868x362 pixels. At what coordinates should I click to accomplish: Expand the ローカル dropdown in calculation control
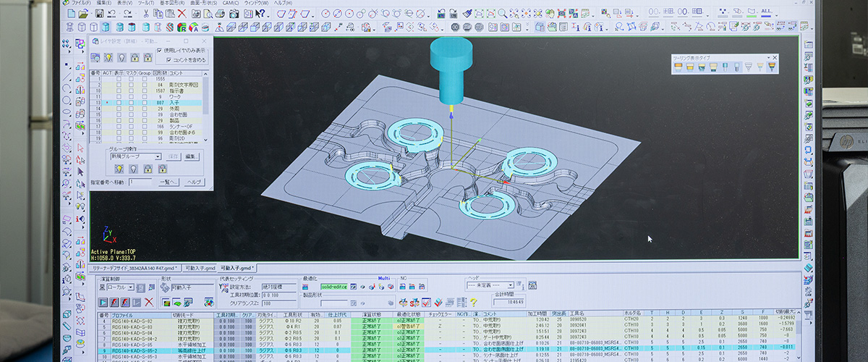(x=130, y=287)
